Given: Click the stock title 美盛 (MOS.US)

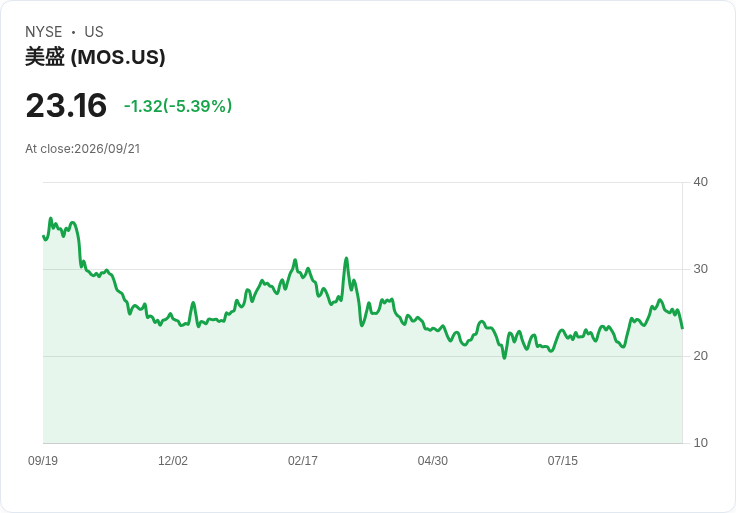Looking at the screenshot, I should tap(95, 57).
